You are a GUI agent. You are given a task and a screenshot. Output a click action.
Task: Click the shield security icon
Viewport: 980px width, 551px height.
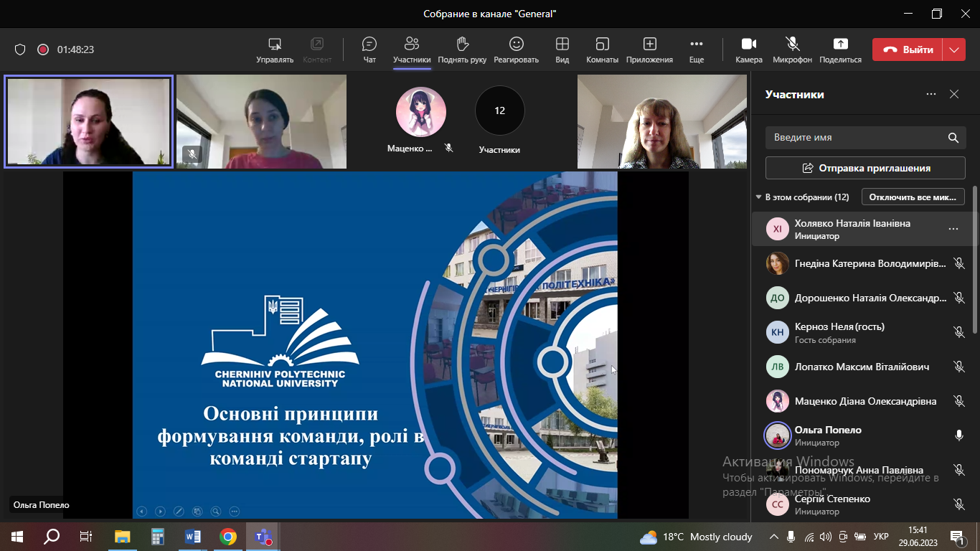[x=20, y=50]
